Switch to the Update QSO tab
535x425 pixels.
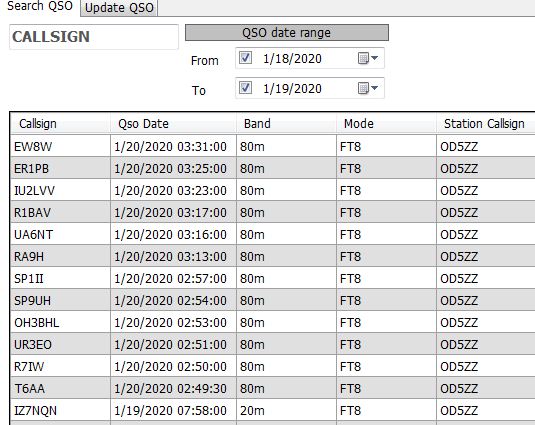coord(119,8)
